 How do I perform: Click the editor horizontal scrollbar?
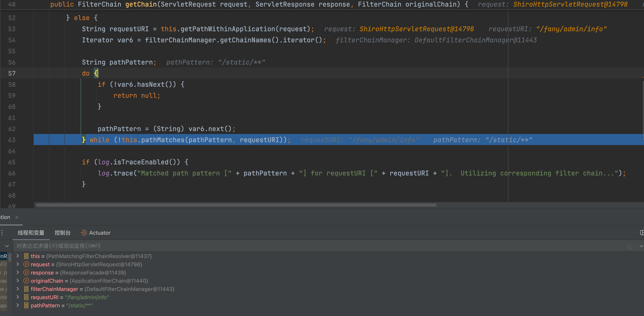click(x=236, y=205)
